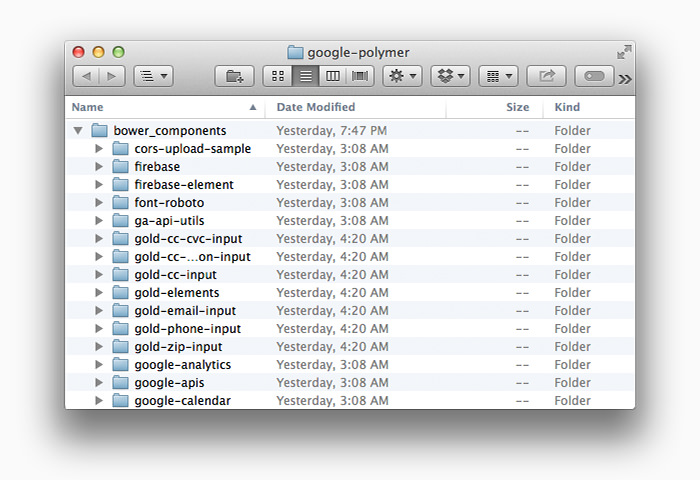Select the font-roboto folder icon
This screenshot has height=480, width=700.
120,202
